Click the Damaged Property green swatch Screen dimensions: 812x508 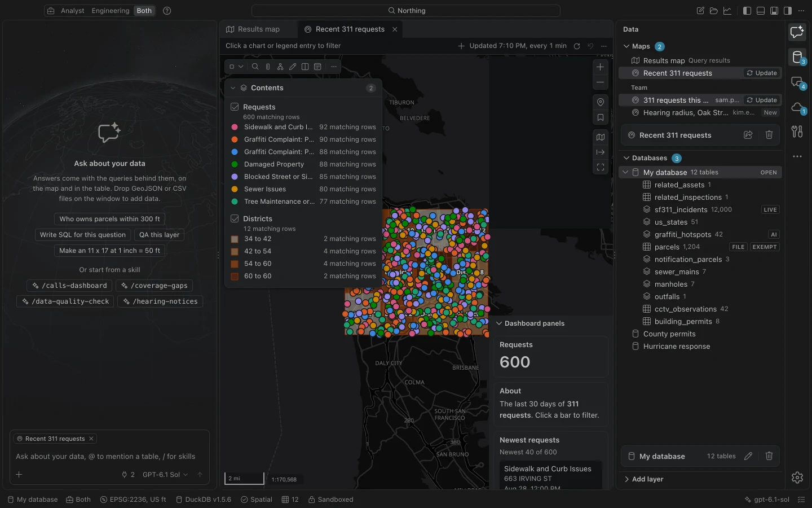(x=235, y=165)
